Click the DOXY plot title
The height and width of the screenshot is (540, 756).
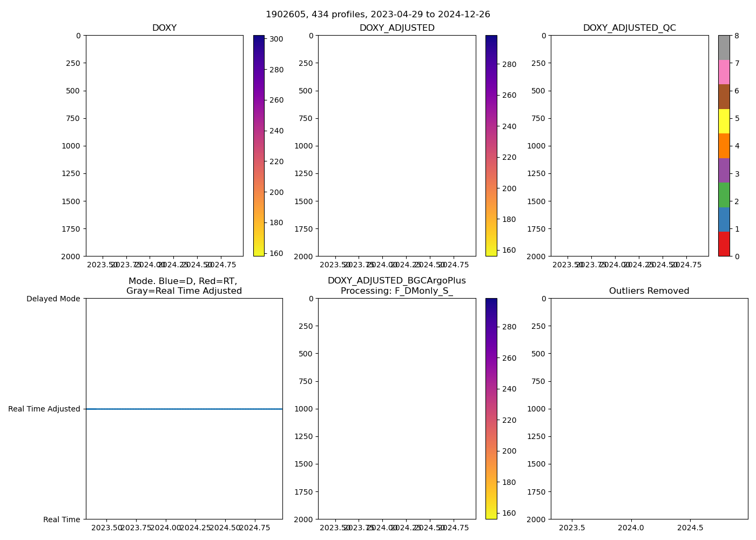coord(164,28)
